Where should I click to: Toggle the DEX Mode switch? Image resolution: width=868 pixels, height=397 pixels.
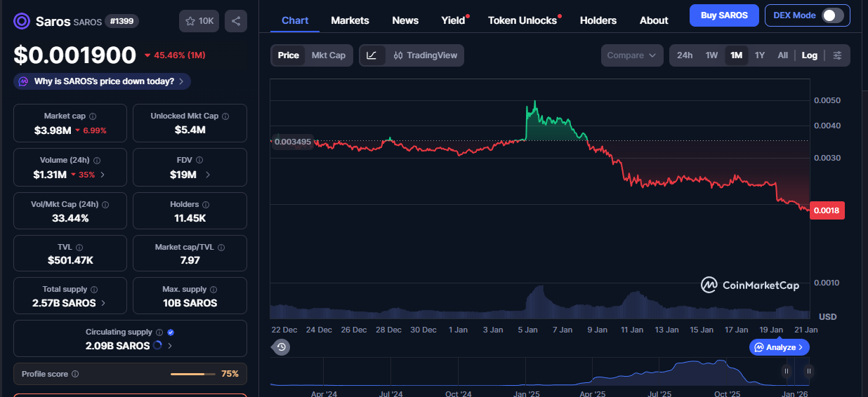click(x=832, y=15)
